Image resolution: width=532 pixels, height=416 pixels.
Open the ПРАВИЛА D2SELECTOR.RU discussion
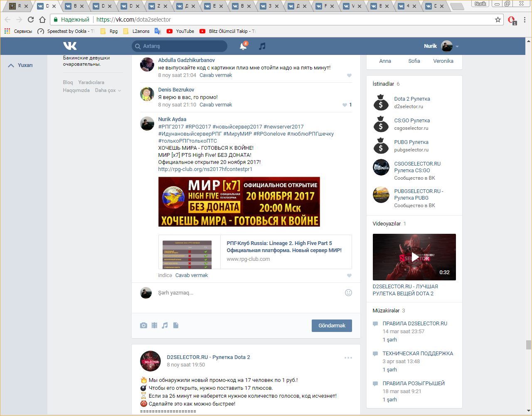pos(415,324)
